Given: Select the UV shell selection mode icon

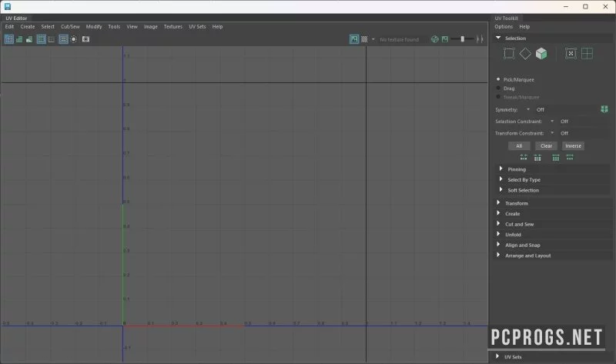Looking at the screenshot, I should (x=571, y=53).
